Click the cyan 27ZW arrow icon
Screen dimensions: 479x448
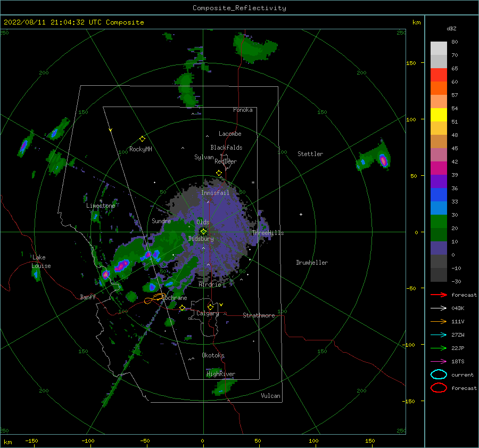[439, 335]
